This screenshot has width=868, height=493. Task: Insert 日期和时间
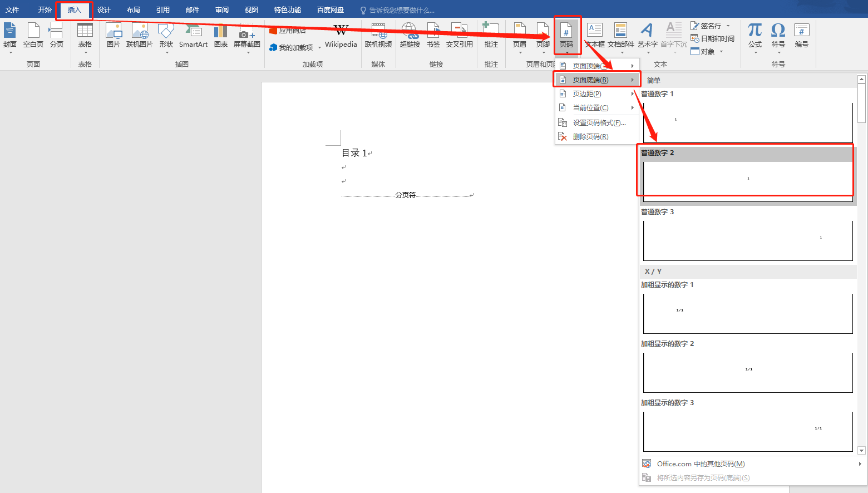click(x=712, y=38)
